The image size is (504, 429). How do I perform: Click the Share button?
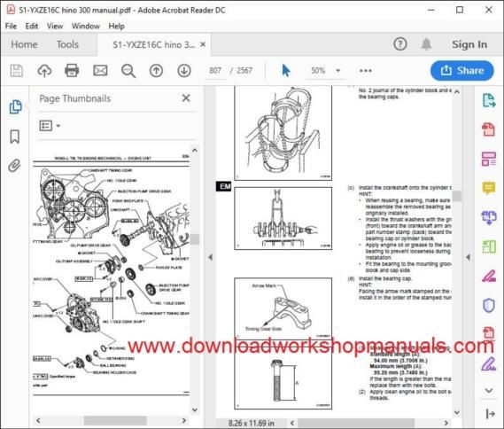[x=461, y=70]
